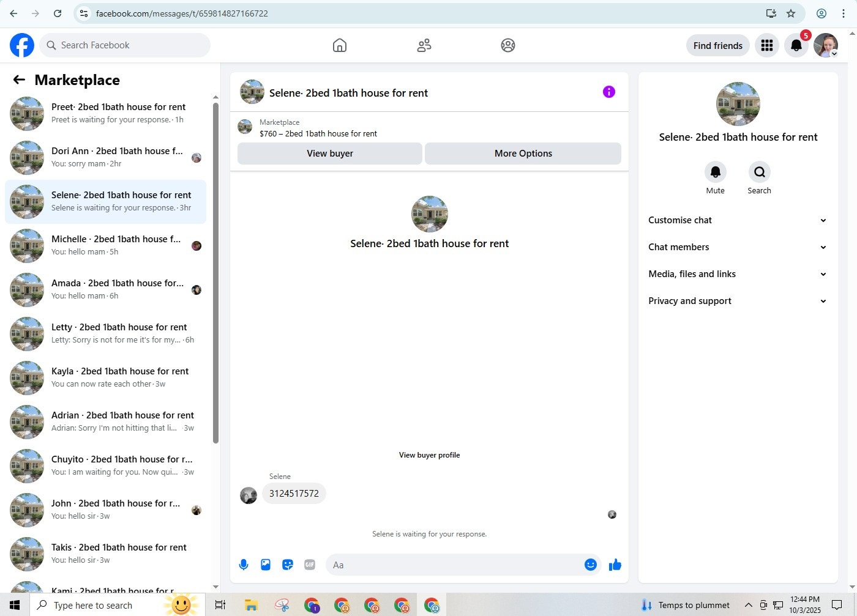This screenshot has height=616, width=857.
Task: Expand Chat members section
Action: tap(738, 247)
